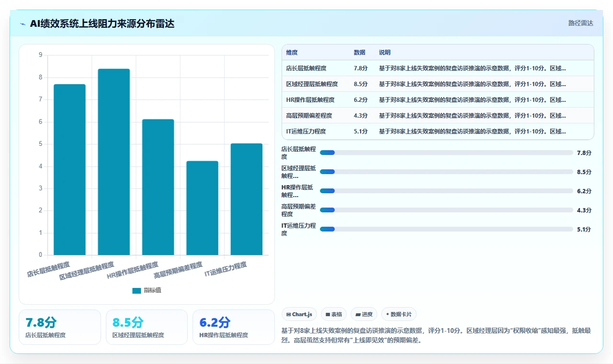This screenshot has width=613, height=364.
Task: Click the IT运维压力程度 bar in the chart
Action: pos(247,199)
